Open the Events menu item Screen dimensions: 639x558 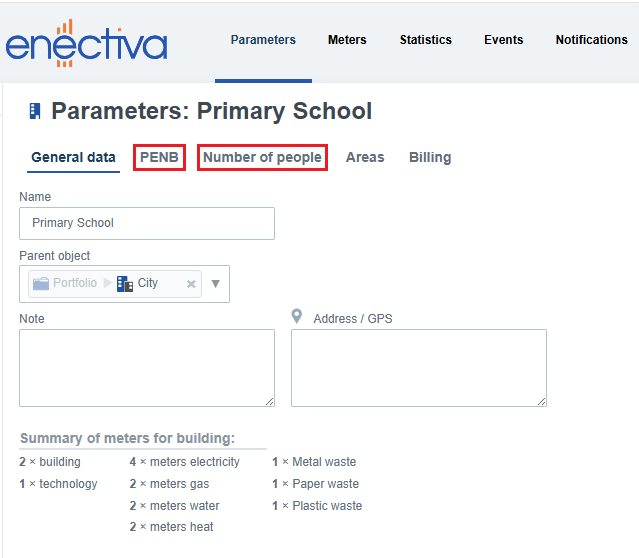coord(503,40)
